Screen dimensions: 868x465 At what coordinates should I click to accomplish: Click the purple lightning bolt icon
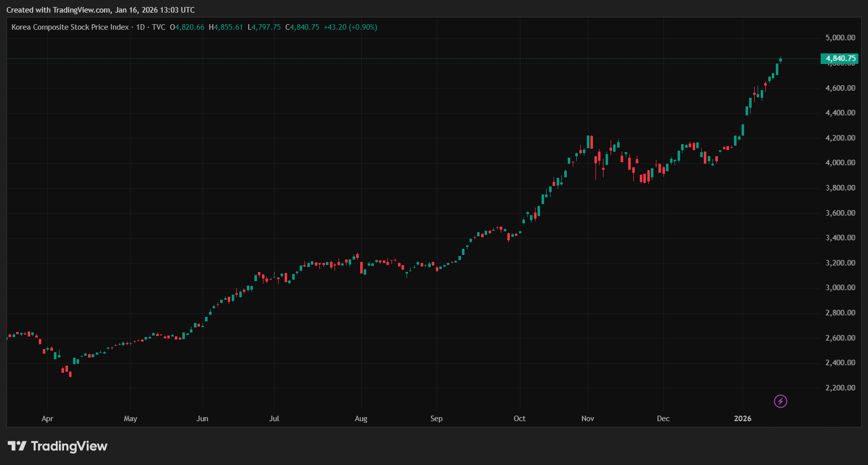[x=780, y=401]
